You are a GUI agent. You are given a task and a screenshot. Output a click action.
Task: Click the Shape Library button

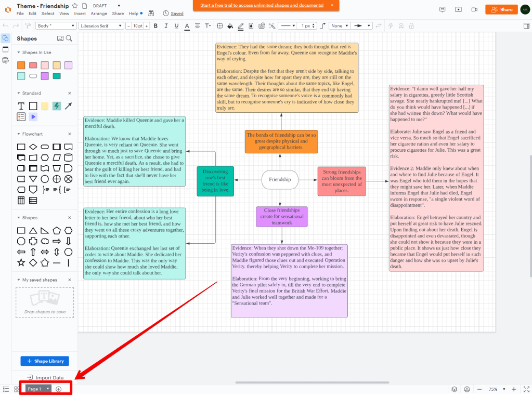coord(45,361)
